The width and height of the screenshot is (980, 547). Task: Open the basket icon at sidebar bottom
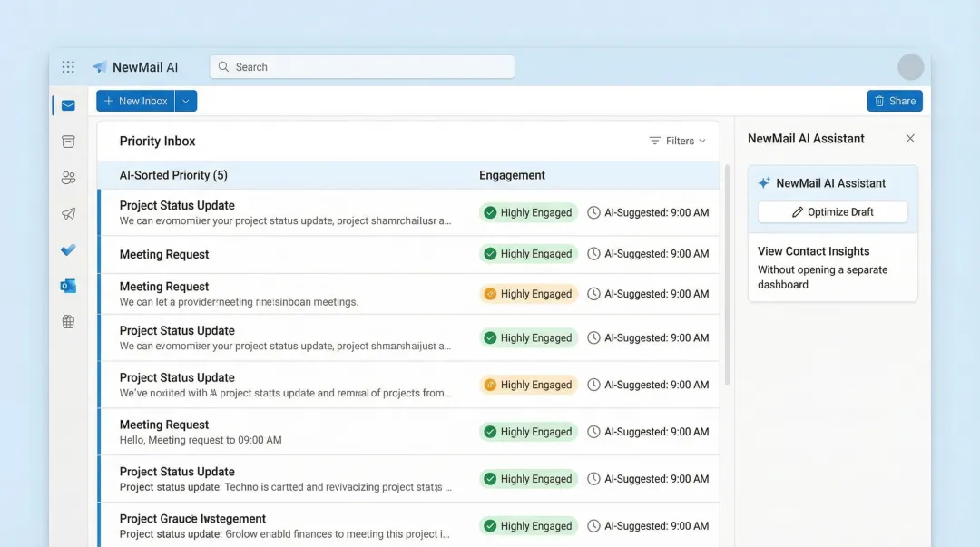pos(67,321)
